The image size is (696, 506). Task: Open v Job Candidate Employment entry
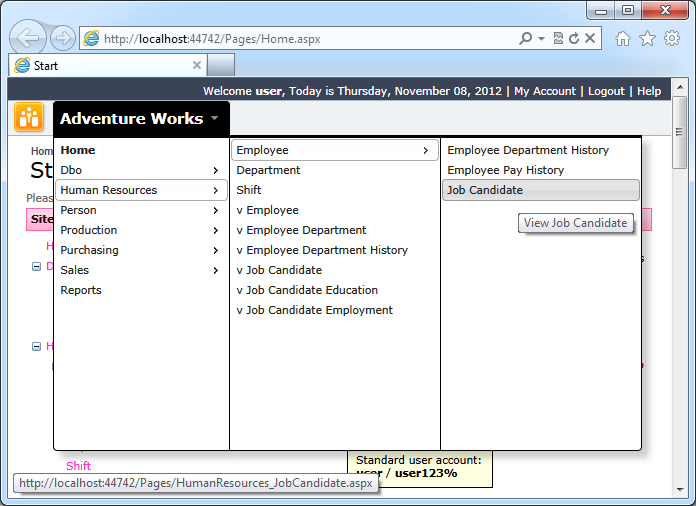[x=335, y=310]
